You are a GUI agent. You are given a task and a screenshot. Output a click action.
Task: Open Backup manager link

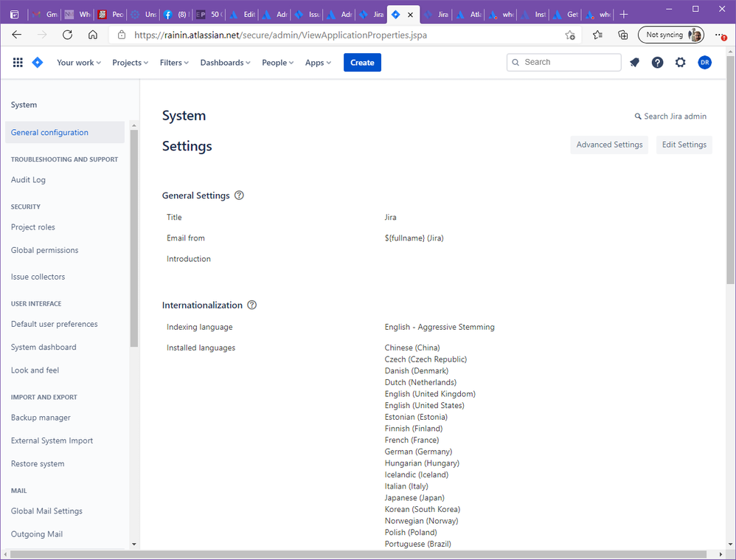41,418
